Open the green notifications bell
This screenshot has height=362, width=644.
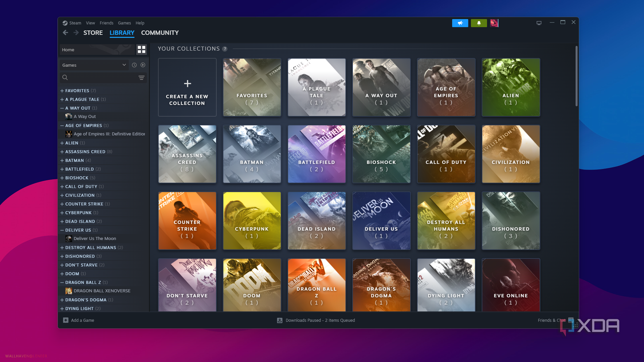479,23
